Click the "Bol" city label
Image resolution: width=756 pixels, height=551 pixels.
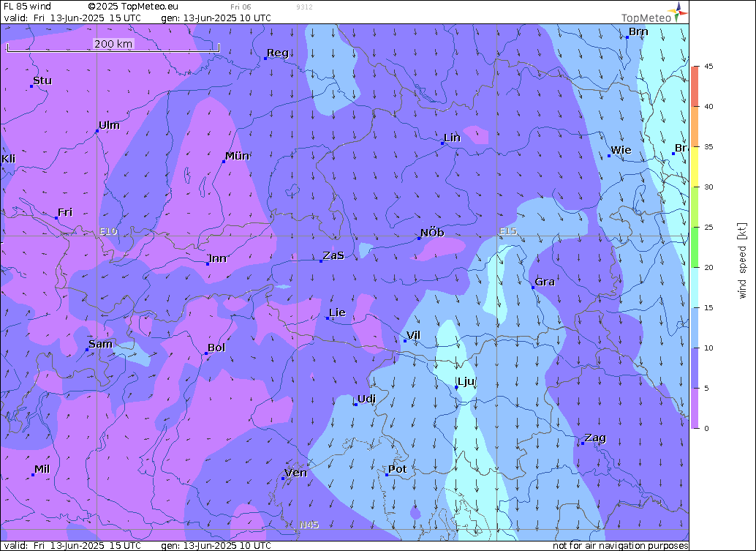(x=216, y=348)
